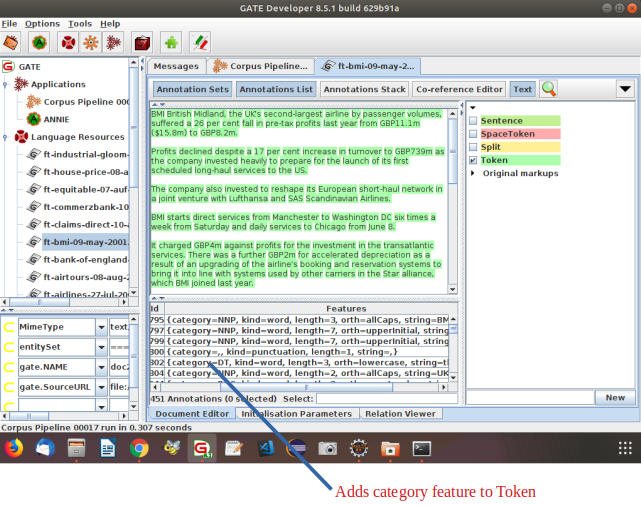Viewport: 641px width, 505px height.
Task: Open ft-industrial-gloom document in tree
Action: [86, 155]
